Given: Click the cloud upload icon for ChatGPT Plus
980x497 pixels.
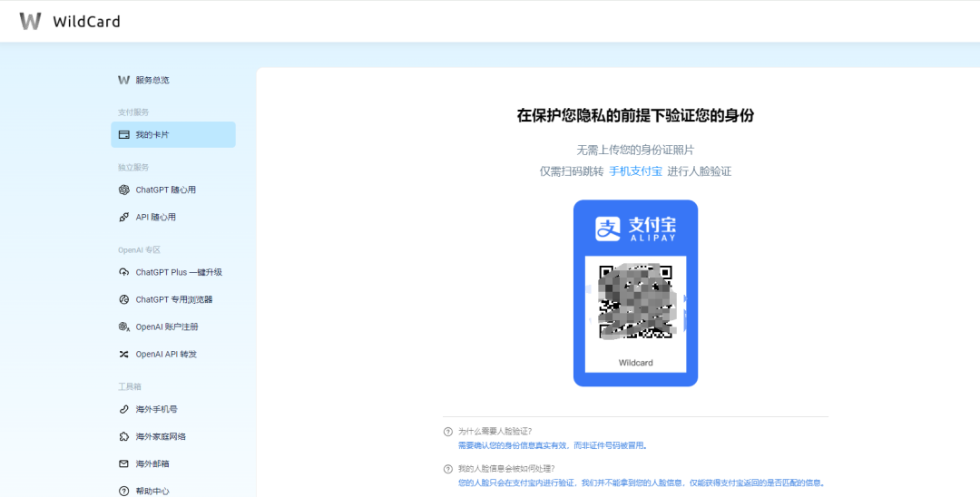Looking at the screenshot, I should coord(123,272).
